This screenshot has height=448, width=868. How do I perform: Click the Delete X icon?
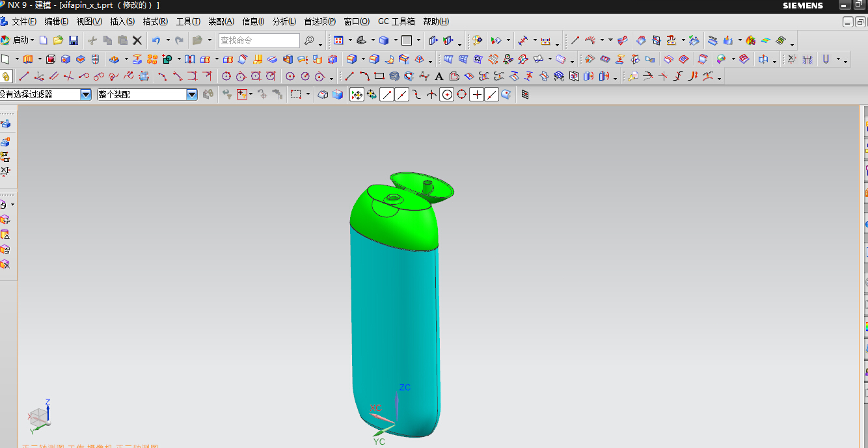pyautogui.click(x=137, y=40)
